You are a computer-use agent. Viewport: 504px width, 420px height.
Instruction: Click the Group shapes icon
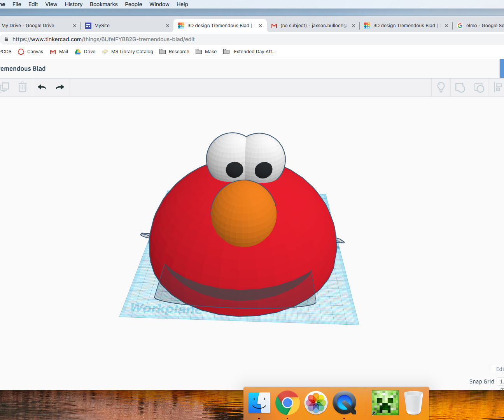coord(460,87)
